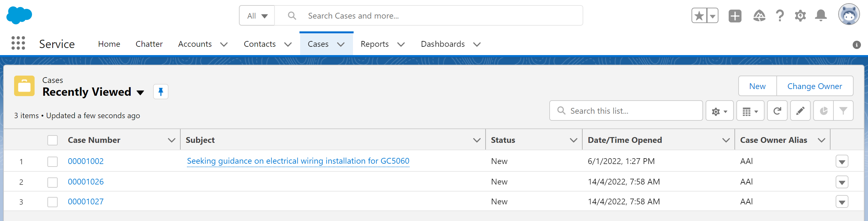Open Case Number column menu chevron
868x221 pixels.
coord(171,140)
